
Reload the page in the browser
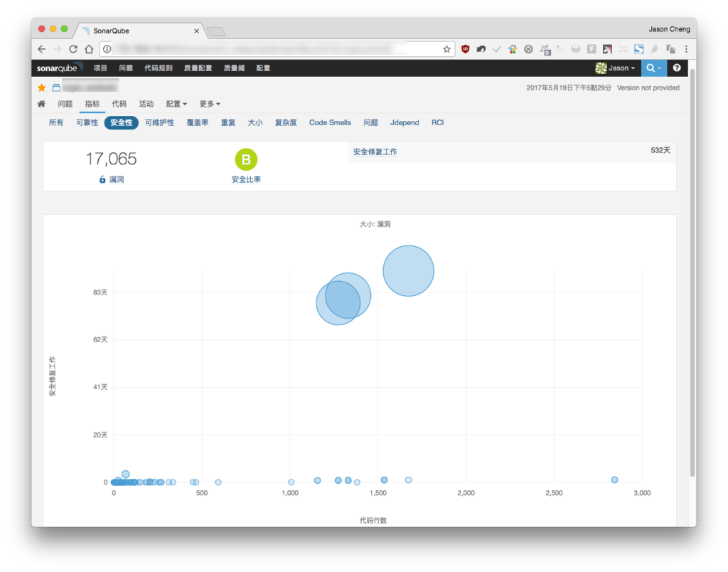click(x=73, y=49)
